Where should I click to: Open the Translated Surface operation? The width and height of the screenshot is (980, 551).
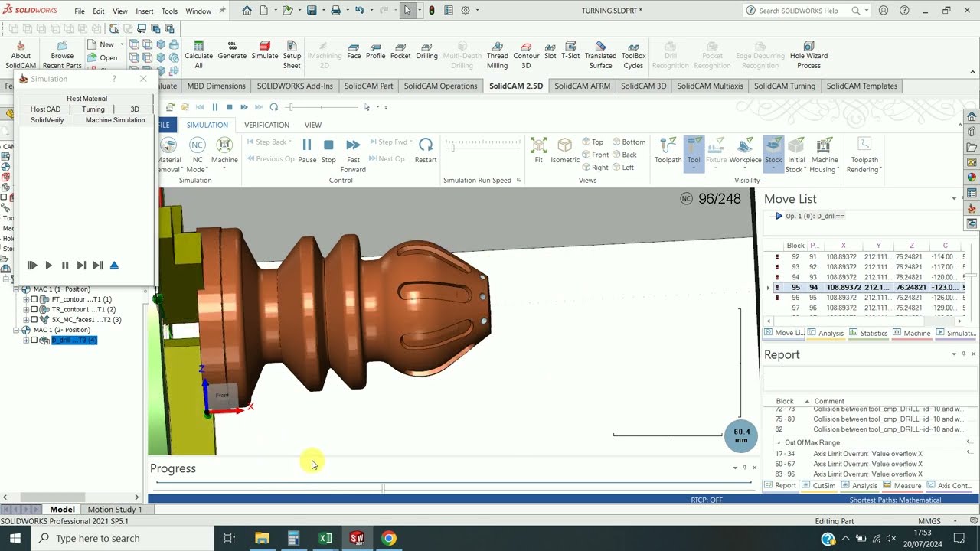[x=600, y=55]
